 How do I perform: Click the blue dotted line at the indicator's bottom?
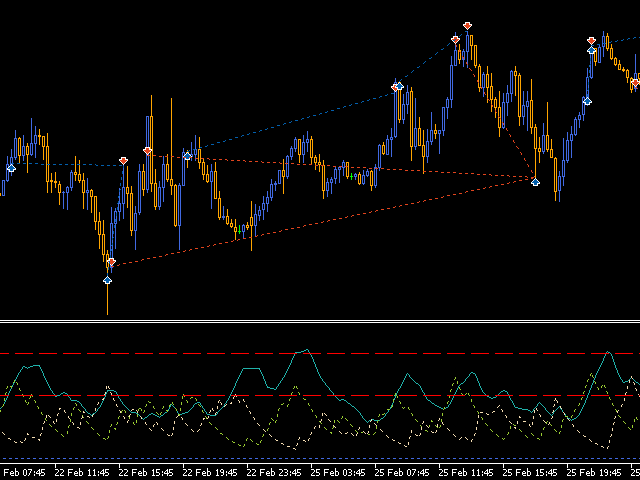(x=320, y=458)
